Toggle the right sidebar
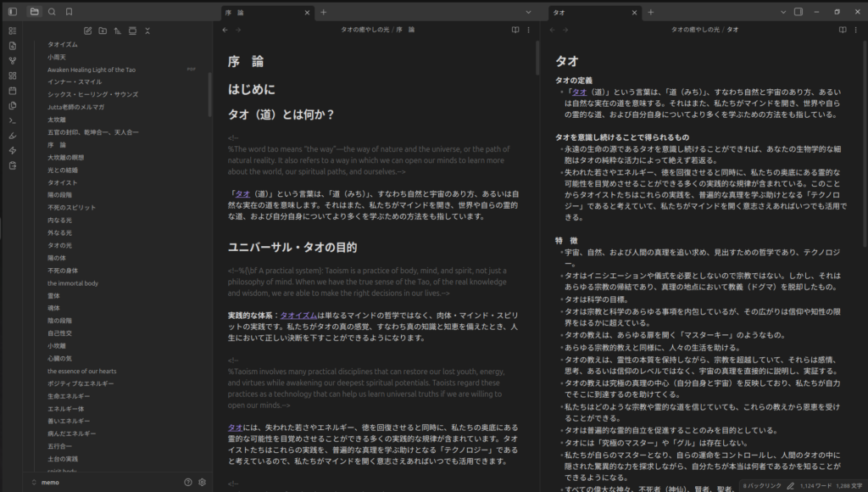The image size is (868, 492). coord(798,12)
